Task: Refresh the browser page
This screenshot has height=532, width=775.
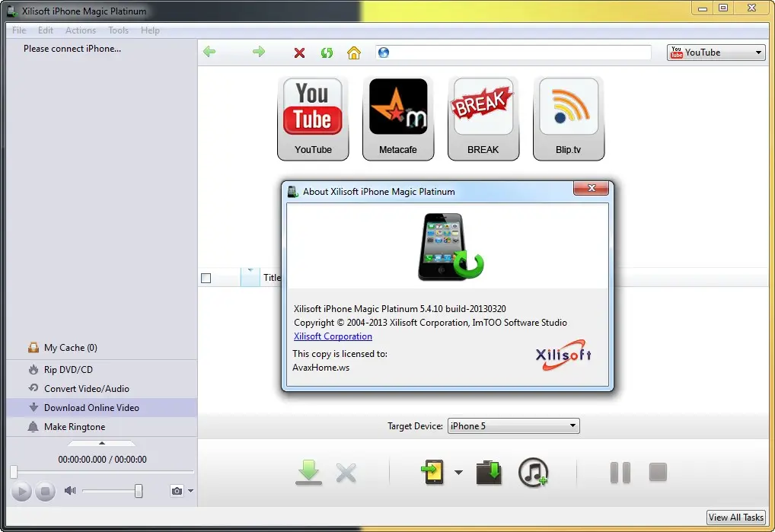Action: tap(327, 53)
